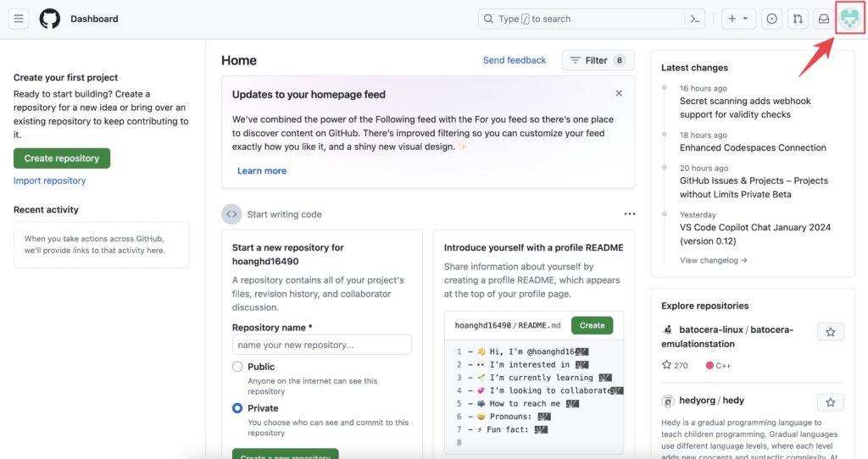Open the command palette icon
Viewport: 868px width, 459px height.
pos(695,19)
